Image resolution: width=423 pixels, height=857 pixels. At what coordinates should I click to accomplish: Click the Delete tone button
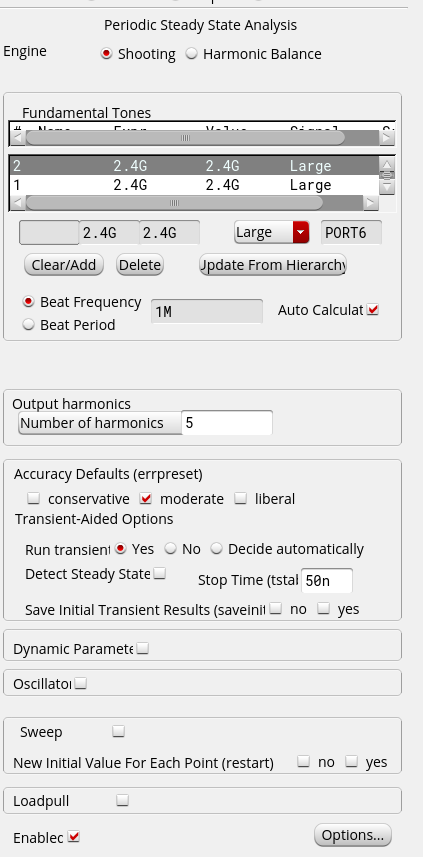point(140,265)
